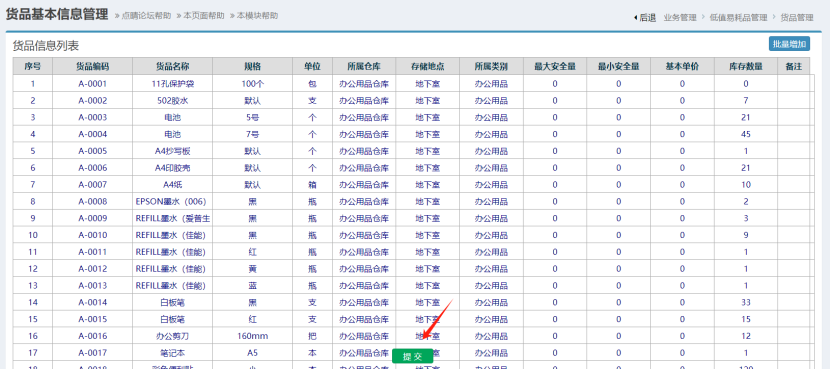The height and width of the screenshot is (369, 830).
Task: Click the green 提交 submit button
Action: click(413, 357)
